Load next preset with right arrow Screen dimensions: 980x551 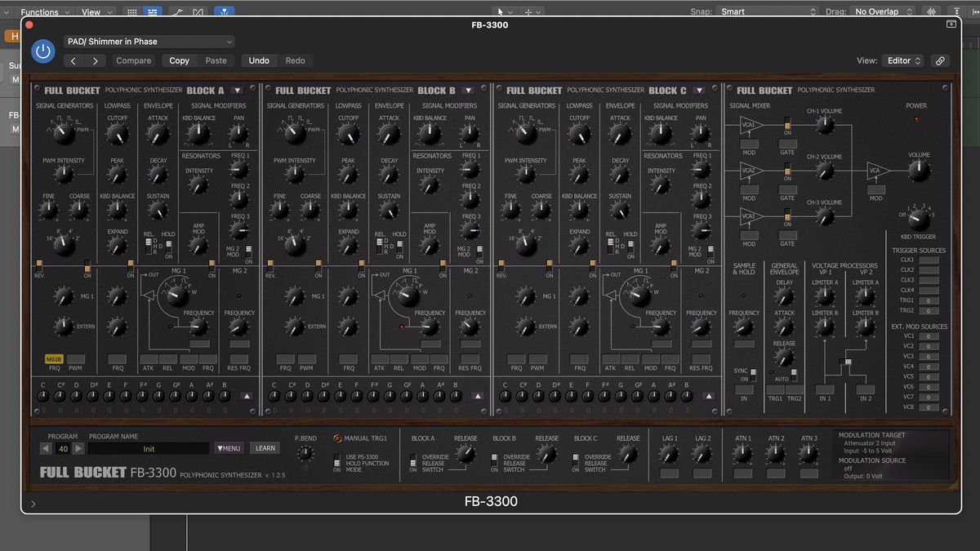point(96,60)
